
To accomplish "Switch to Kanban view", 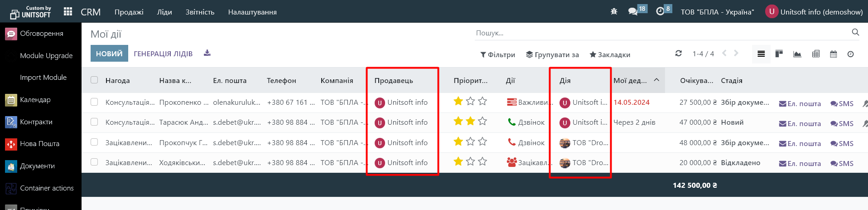I will coord(779,54).
